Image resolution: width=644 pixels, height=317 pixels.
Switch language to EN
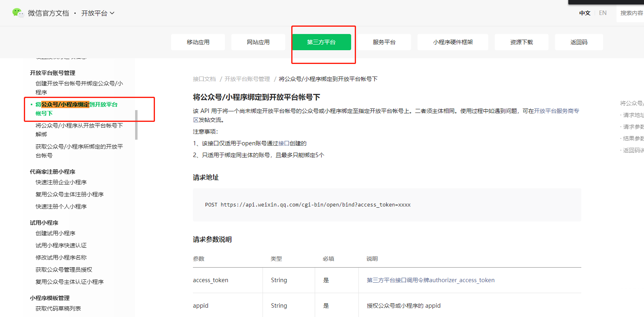603,13
